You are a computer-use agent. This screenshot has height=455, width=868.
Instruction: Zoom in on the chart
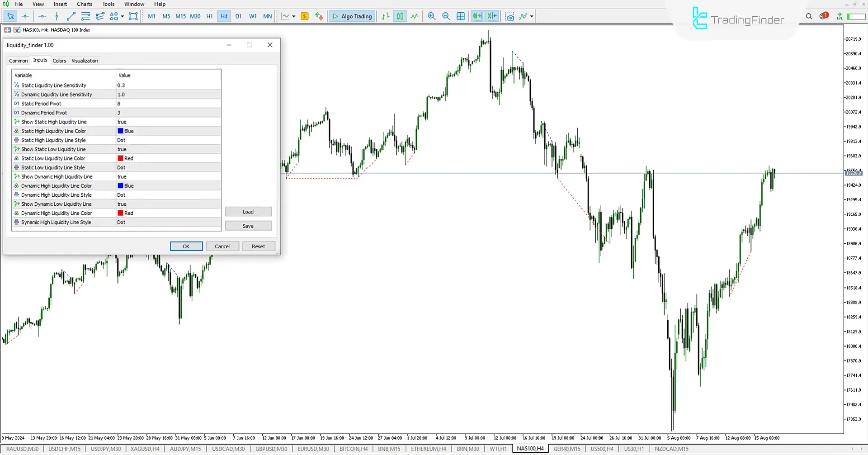pyautogui.click(x=431, y=16)
